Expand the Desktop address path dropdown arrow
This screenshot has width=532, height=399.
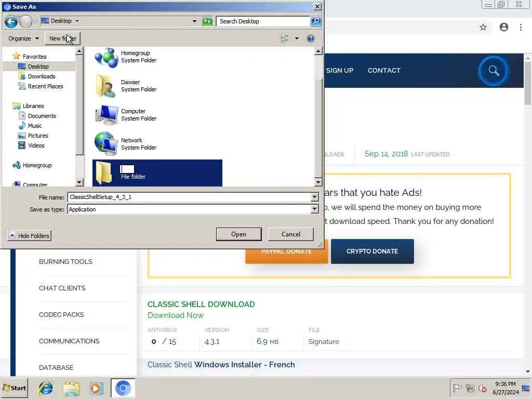[77, 21]
